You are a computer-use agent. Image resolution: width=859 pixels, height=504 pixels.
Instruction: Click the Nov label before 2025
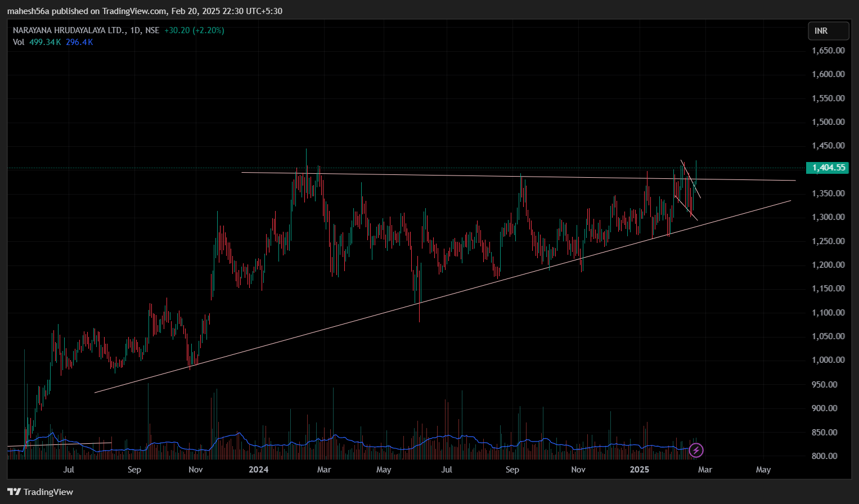pos(578,469)
